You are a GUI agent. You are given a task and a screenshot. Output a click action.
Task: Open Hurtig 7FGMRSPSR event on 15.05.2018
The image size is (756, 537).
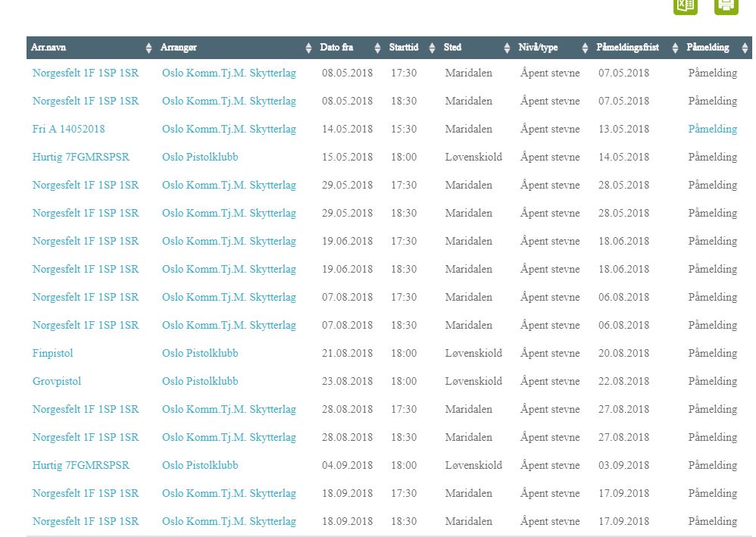80,157
